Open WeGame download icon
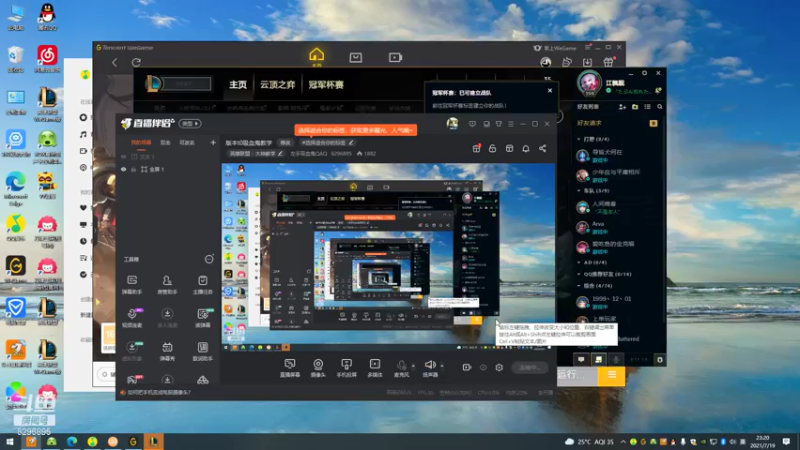This screenshot has height=450, width=800. click(x=587, y=62)
